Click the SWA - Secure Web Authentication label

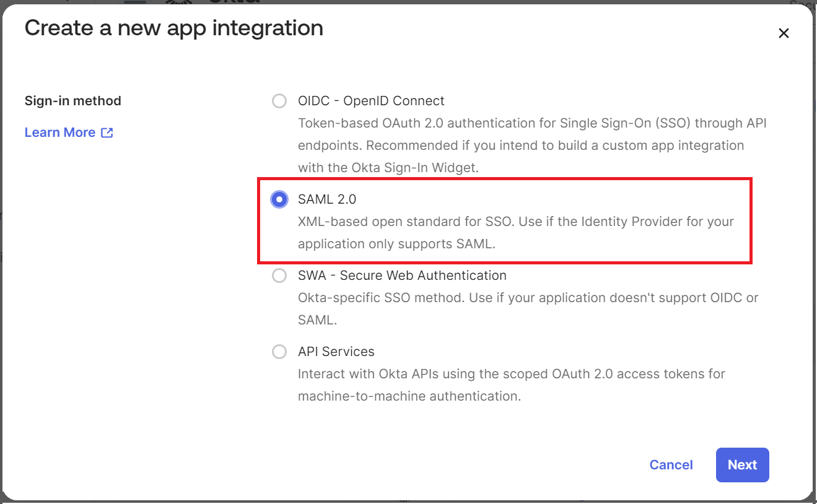pos(402,276)
